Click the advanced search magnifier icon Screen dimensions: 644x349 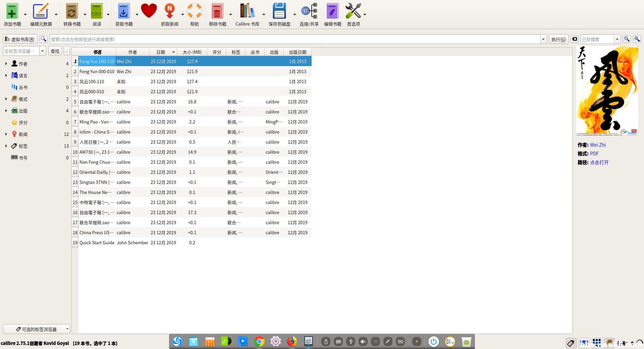coord(44,39)
